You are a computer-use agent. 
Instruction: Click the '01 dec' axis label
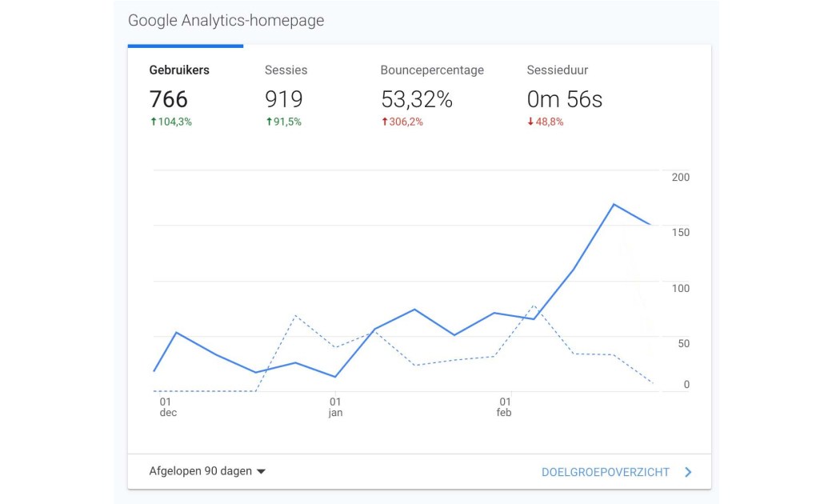(168, 407)
